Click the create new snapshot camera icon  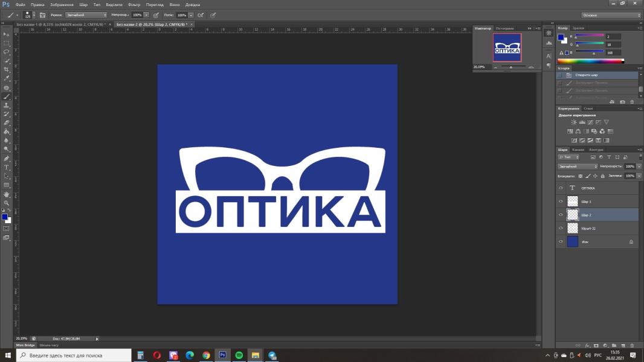coord(622,102)
